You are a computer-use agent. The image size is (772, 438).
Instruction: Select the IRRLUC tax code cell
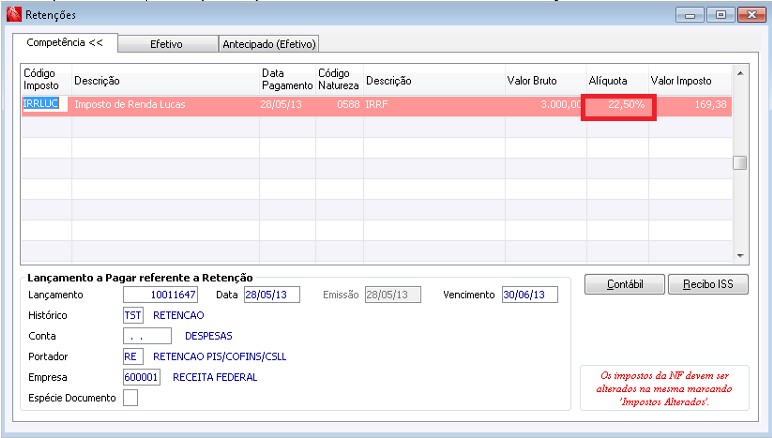pos(45,104)
